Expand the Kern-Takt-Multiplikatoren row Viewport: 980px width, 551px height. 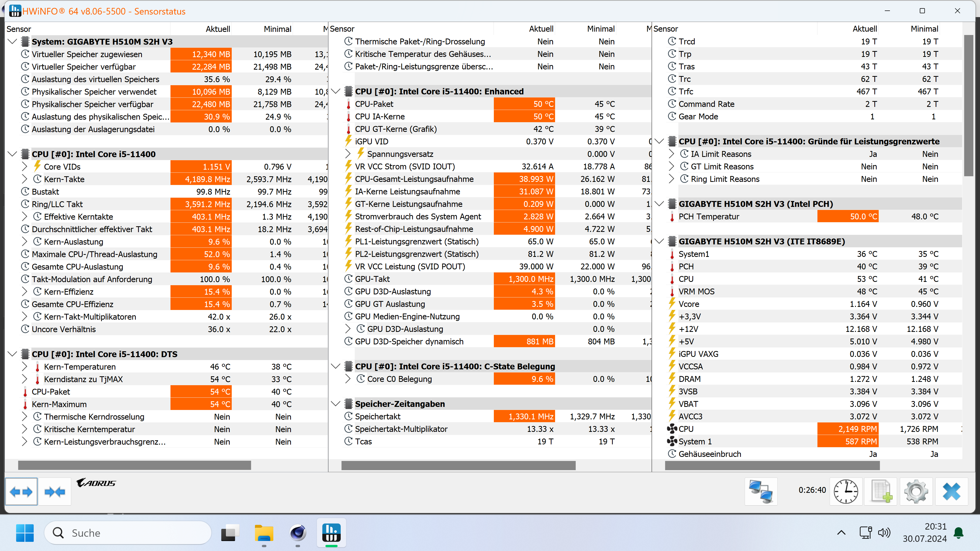pyautogui.click(x=25, y=317)
